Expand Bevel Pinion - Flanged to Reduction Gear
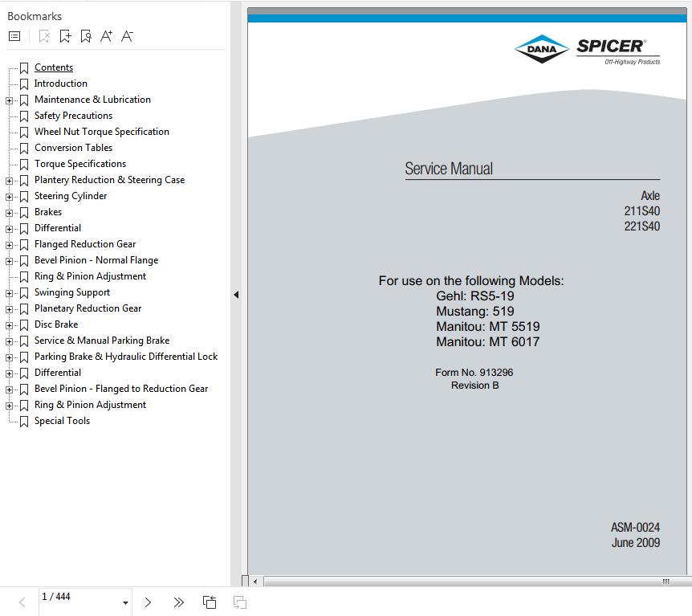 click(9, 390)
